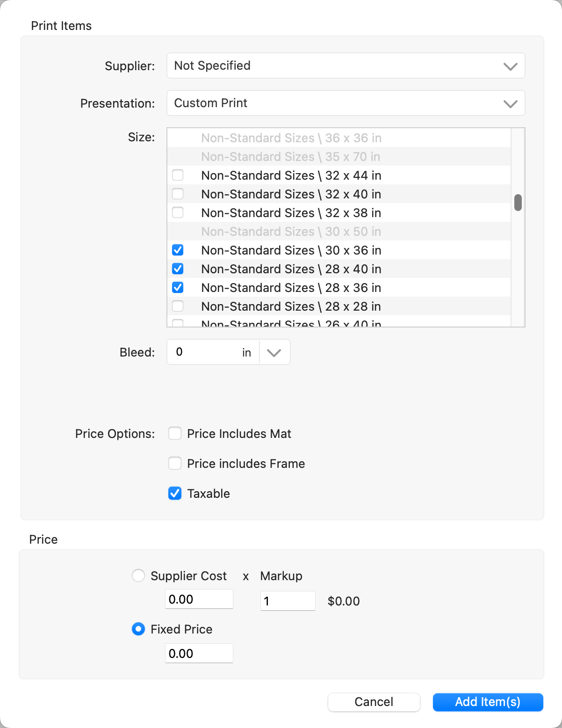562x728 pixels.
Task: Click the Supplier Cost amount field
Action: tap(199, 599)
